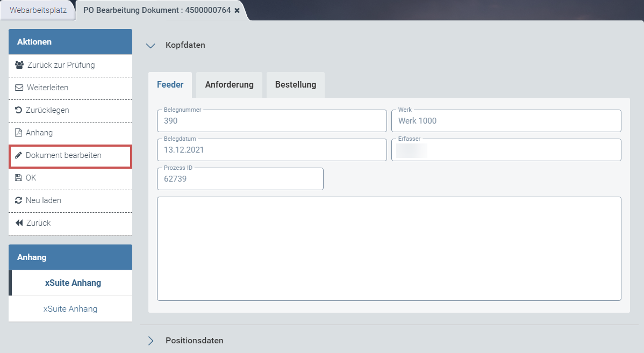Image resolution: width=644 pixels, height=353 pixels.
Task: Click the Zurück rewind icon
Action: click(x=18, y=222)
